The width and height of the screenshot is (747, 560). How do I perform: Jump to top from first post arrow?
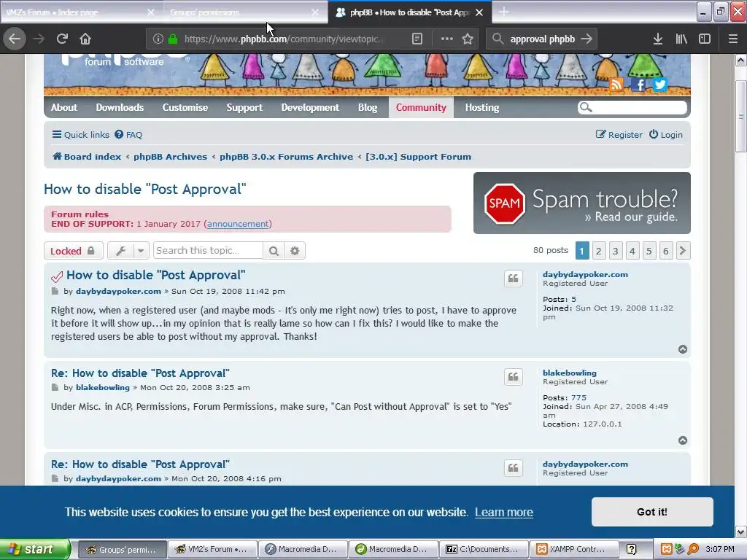pyautogui.click(x=683, y=349)
